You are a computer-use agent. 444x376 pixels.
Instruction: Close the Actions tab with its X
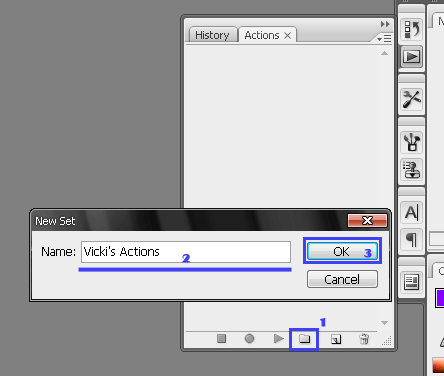(x=287, y=35)
